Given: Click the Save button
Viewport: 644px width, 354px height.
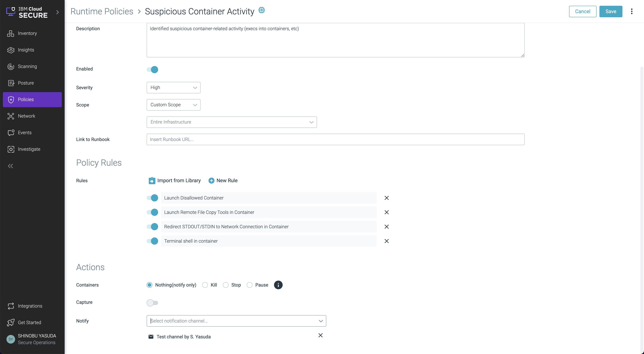Looking at the screenshot, I should (x=611, y=12).
